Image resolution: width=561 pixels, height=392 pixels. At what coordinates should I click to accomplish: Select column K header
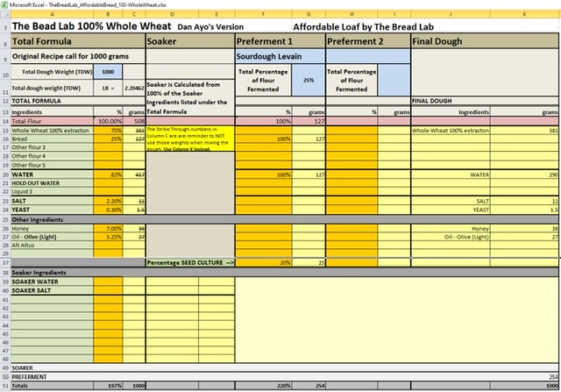tap(524, 14)
